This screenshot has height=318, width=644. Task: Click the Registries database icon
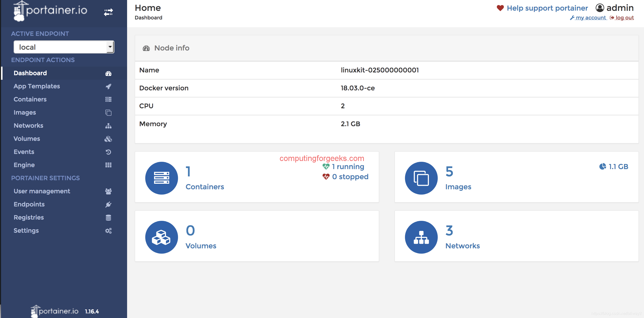click(x=108, y=218)
